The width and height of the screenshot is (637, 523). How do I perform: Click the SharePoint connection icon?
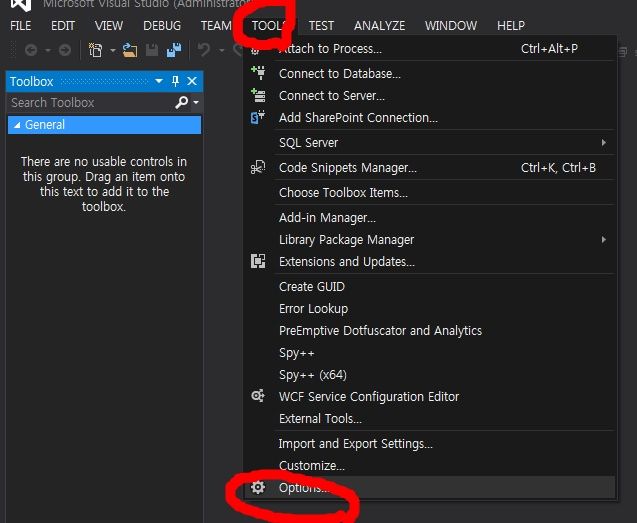click(x=258, y=117)
